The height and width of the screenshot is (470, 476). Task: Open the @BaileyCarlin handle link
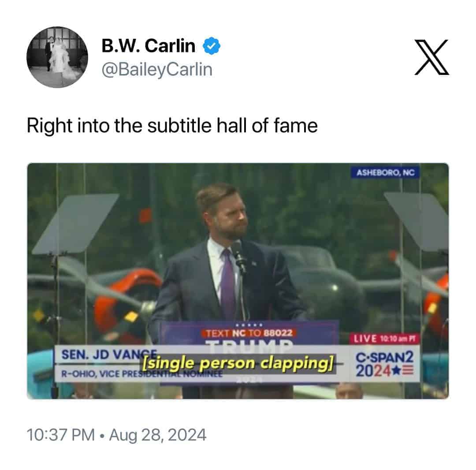click(x=157, y=70)
